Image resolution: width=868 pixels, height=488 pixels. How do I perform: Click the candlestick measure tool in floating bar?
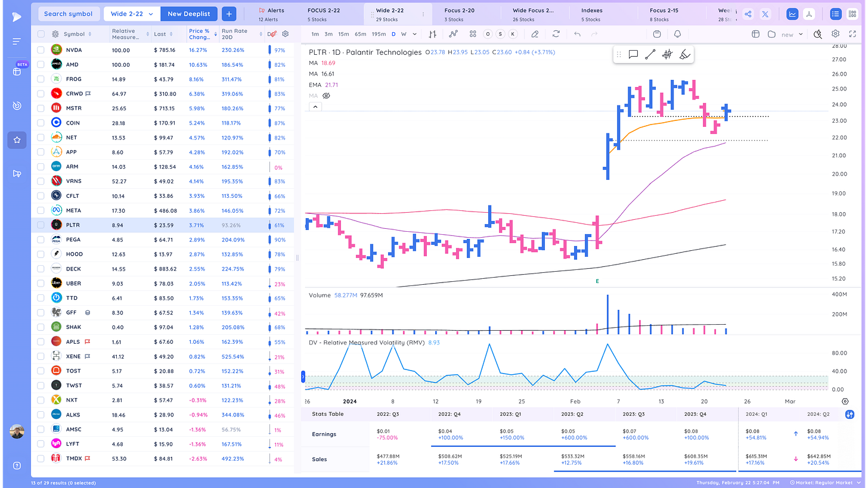[x=667, y=55]
